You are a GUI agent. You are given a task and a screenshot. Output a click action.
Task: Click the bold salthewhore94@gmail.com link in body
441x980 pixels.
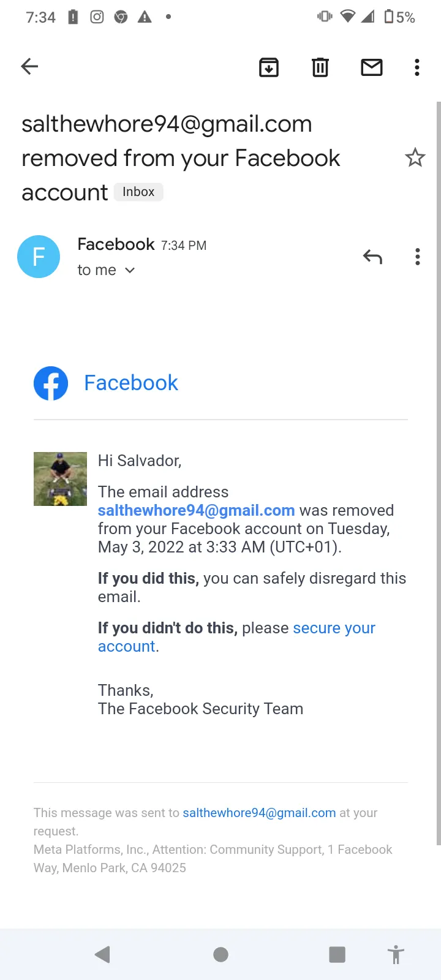tap(197, 510)
